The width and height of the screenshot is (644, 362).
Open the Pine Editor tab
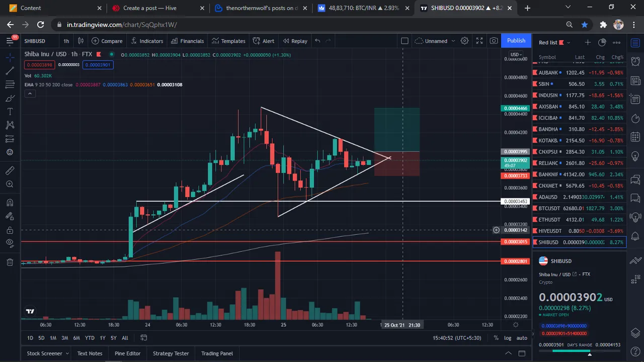point(127,353)
